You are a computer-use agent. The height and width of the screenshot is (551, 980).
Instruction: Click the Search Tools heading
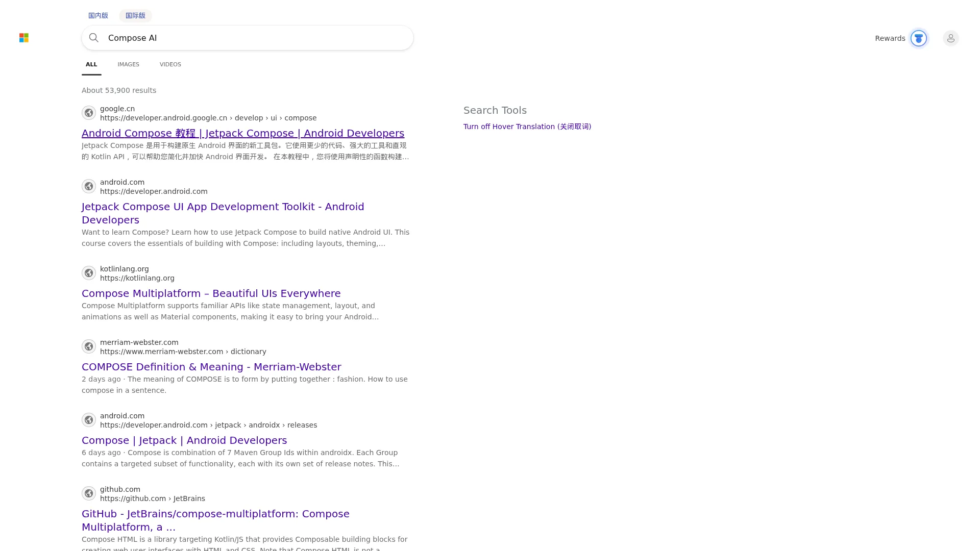[495, 110]
